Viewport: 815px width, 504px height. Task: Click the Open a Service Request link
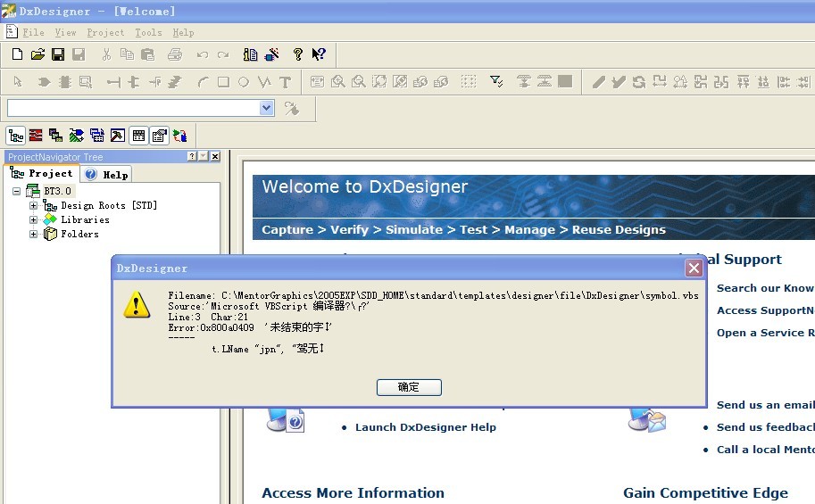pos(766,333)
